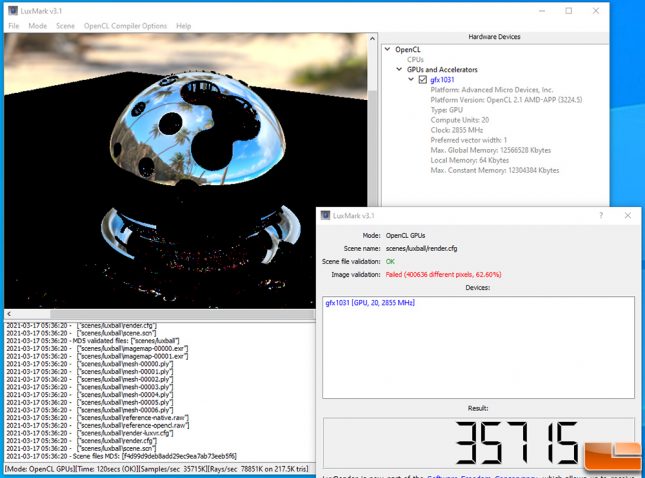Collapse the OpenCL tree node
Image resolution: width=645 pixels, height=478 pixels.
(x=387, y=49)
